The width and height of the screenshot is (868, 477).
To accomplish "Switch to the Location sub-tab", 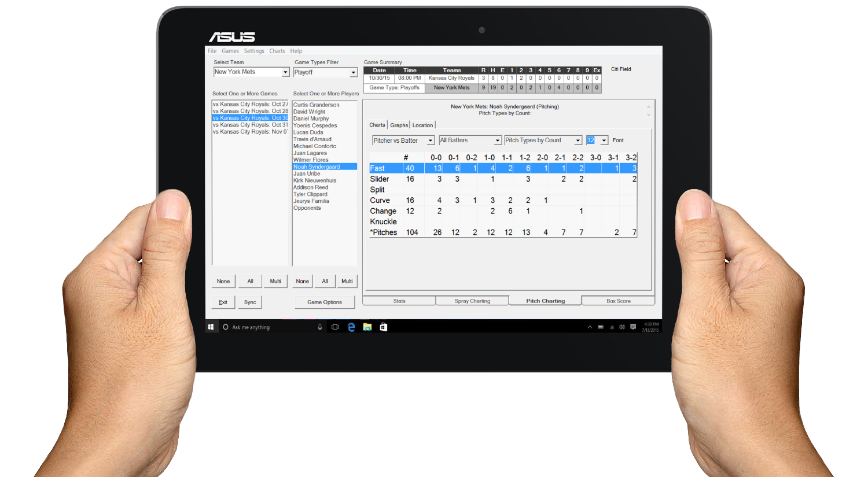I will pyautogui.click(x=422, y=125).
